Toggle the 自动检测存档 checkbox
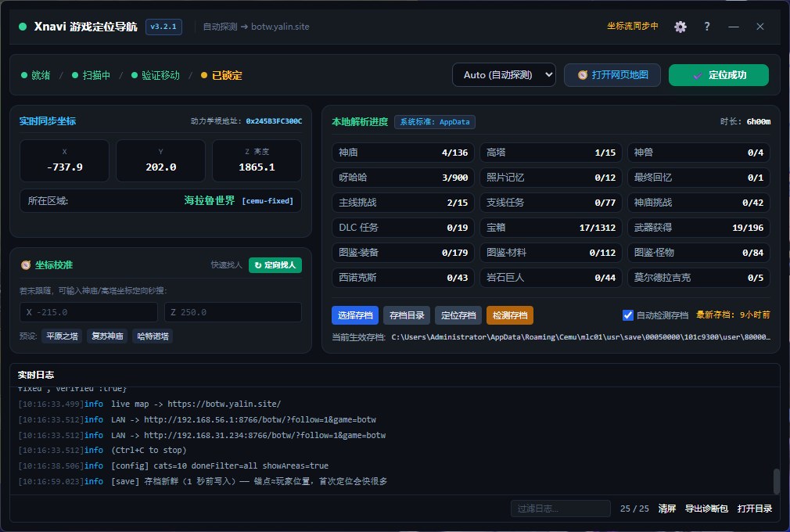This screenshot has width=790, height=532. click(x=628, y=315)
